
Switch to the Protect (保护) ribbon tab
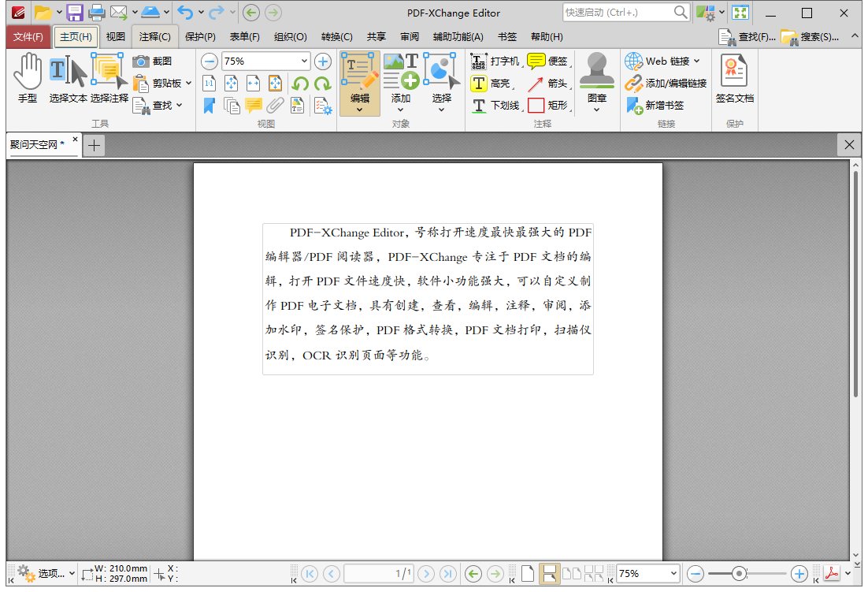pos(200,36)
